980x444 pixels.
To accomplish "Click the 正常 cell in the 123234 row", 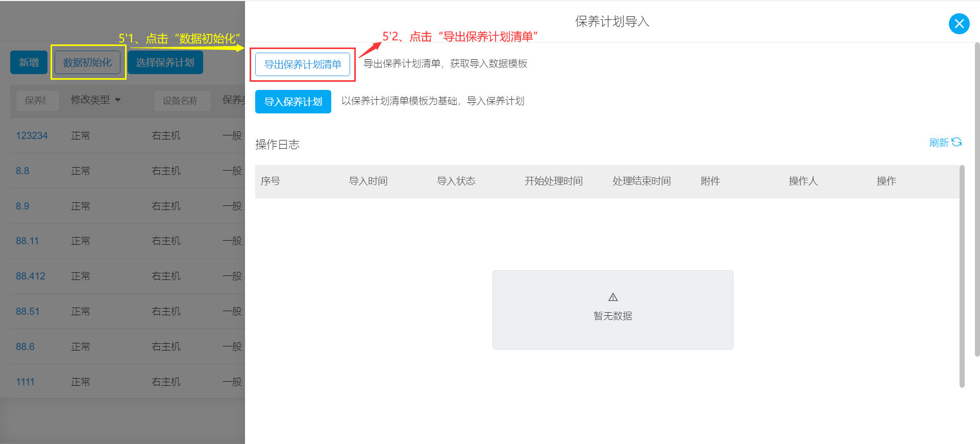I will (x=81, y=135).
